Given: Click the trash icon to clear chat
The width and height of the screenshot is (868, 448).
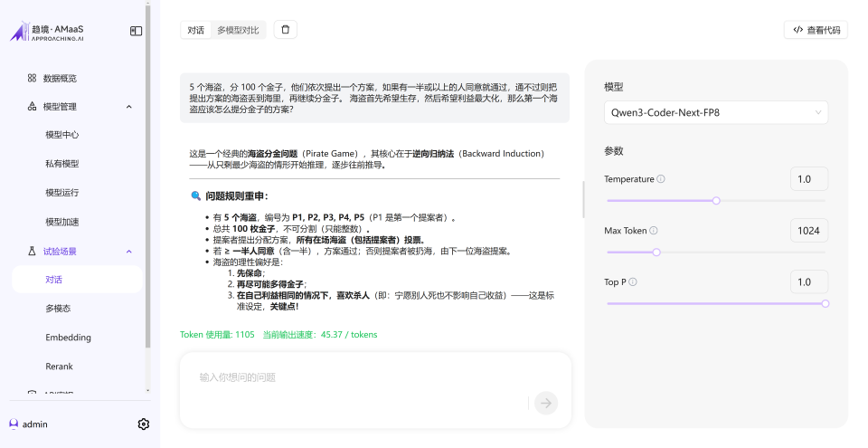Looking at the screenshot, I should [x=286, y=30].
